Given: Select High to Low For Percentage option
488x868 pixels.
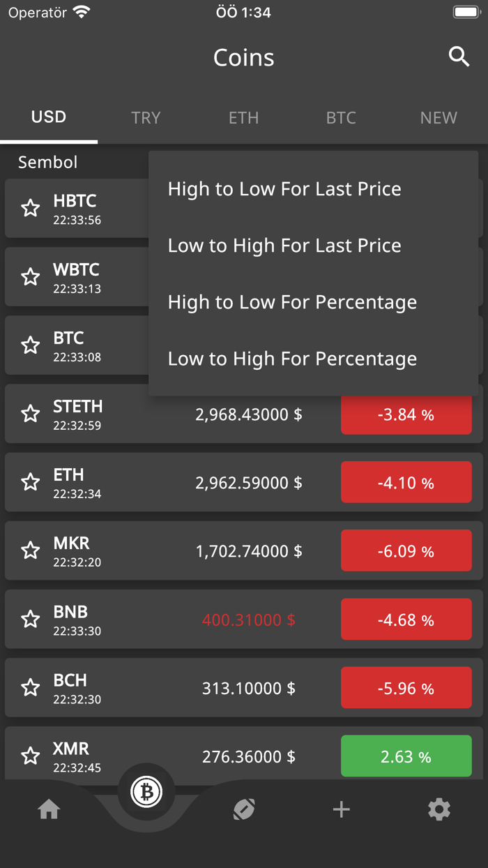Looking at the screenshot, I should [292, 301].
